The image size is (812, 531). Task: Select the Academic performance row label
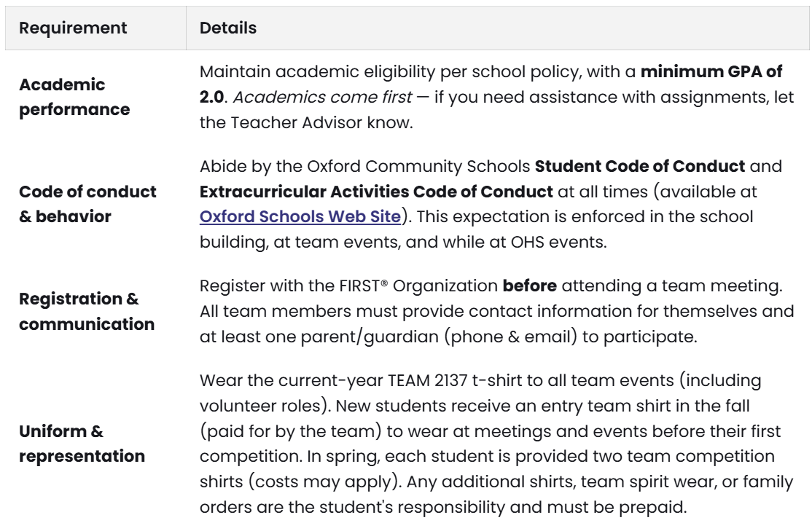click(x=74, y=97)
